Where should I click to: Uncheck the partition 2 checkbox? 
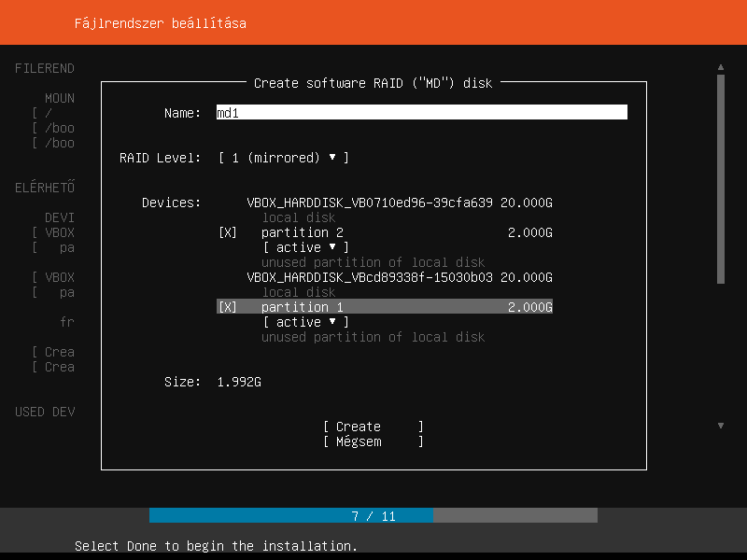[227, 232]
